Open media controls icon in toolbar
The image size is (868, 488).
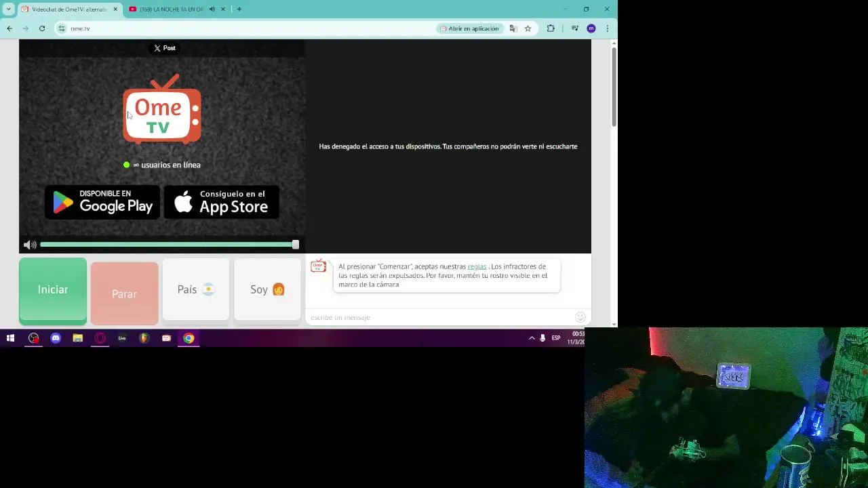pyautogui.click(x=574, y=28)
